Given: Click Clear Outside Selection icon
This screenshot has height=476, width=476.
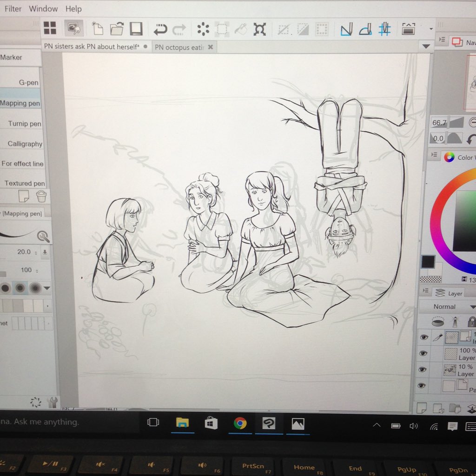Looking at the screenshot, I should pyautogui.click(x=222, y=29).
